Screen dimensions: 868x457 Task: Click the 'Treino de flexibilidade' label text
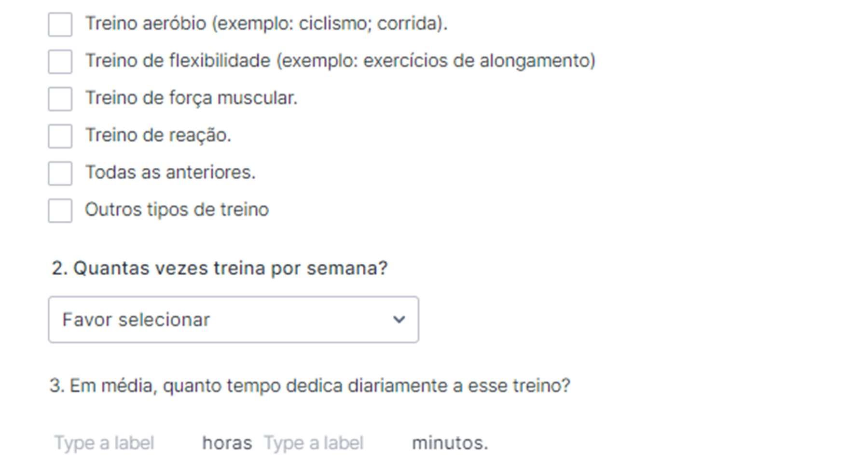340,61
